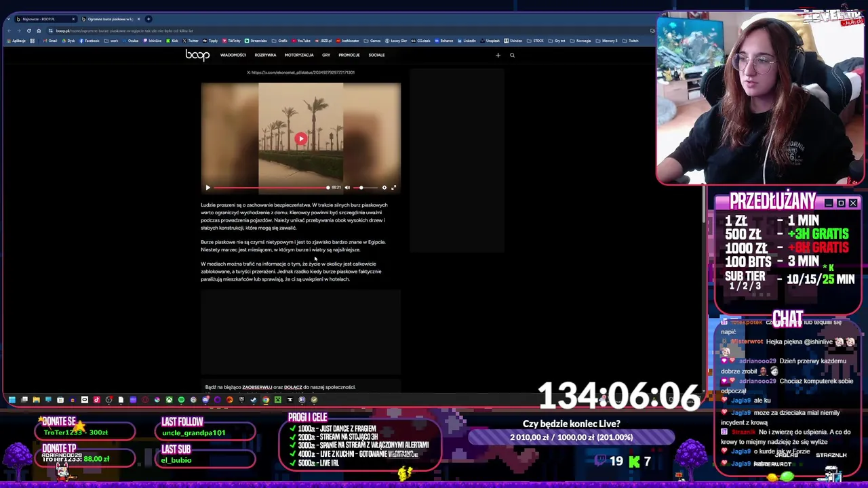Go to the browser home page
Image resolution: width=868 pixels, height=488 pixels.
(39, 30)
